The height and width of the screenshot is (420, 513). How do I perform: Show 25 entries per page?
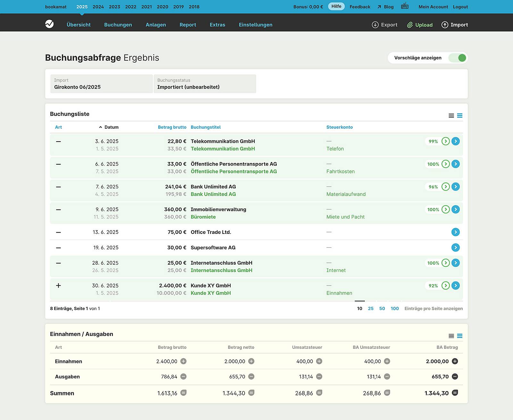click(x=371, y=308)
